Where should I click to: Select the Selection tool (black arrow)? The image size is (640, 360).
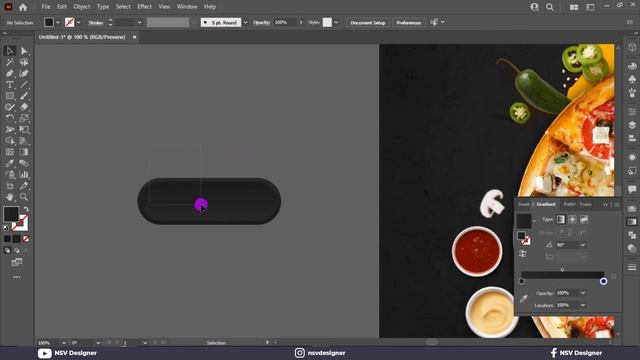click(x=10, y=51)
